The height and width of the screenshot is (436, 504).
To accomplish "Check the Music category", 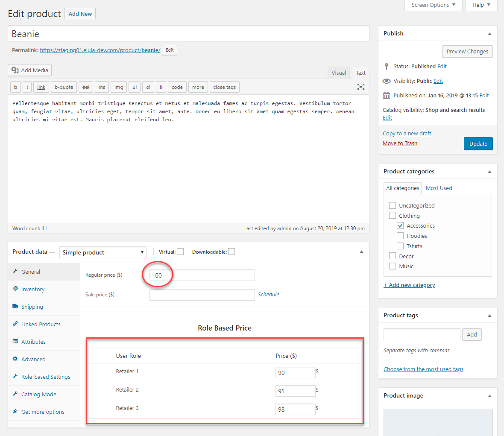I will (x=392, y=266).
